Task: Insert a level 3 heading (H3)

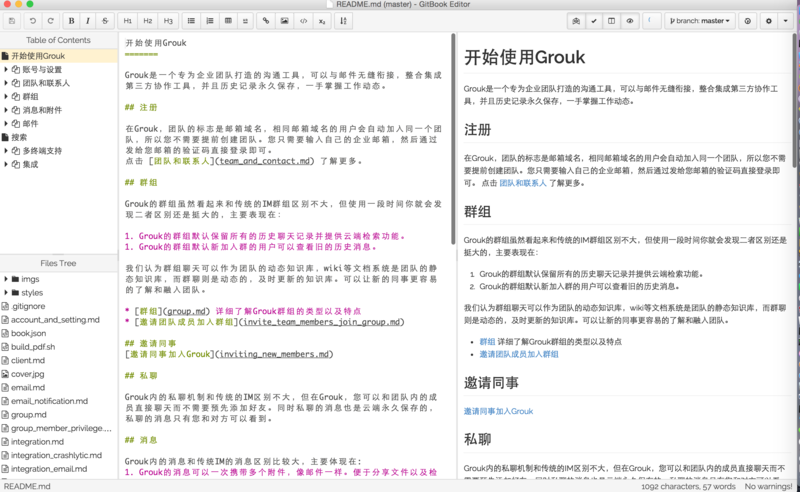Action: [x=168, y=21]
